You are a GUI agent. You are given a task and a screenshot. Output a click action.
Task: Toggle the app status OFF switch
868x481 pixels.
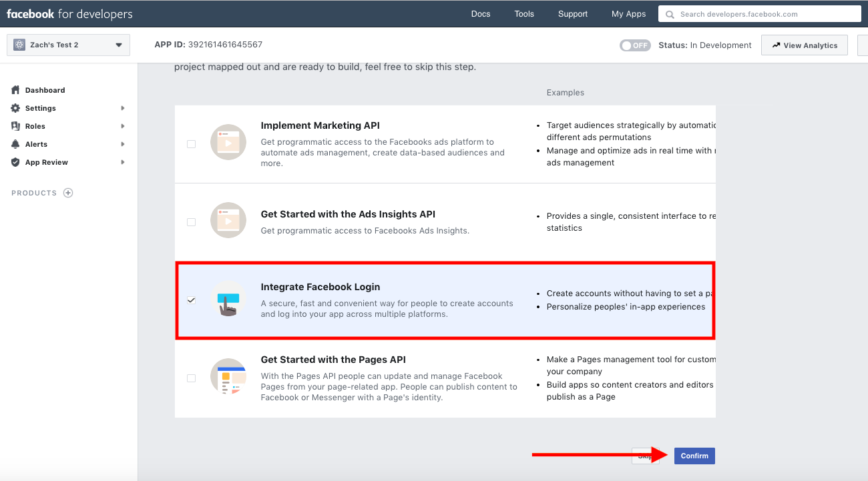(635, 45)
